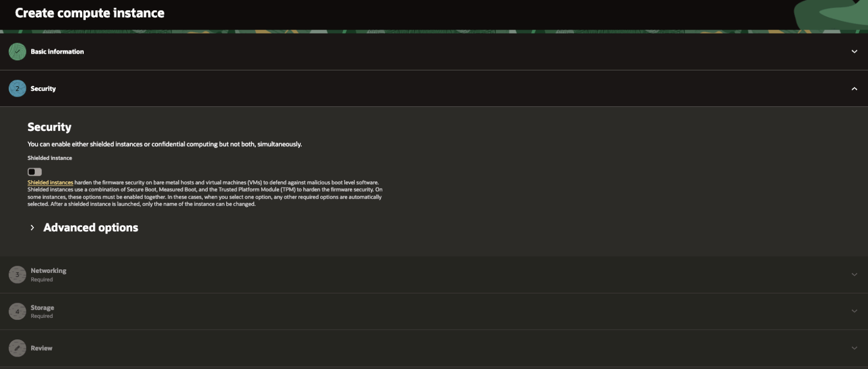Click the Storage step number 4 icon
This screenshot has width=868, height=369.
17,311
